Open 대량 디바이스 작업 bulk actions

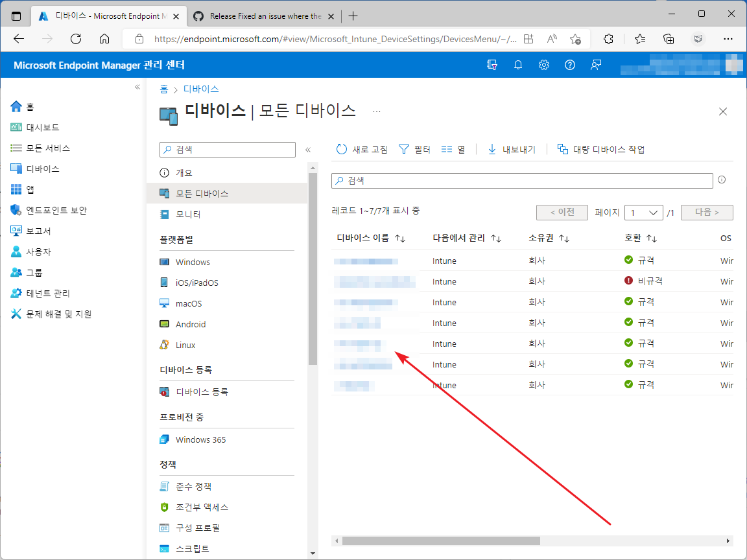click(600, 150)
